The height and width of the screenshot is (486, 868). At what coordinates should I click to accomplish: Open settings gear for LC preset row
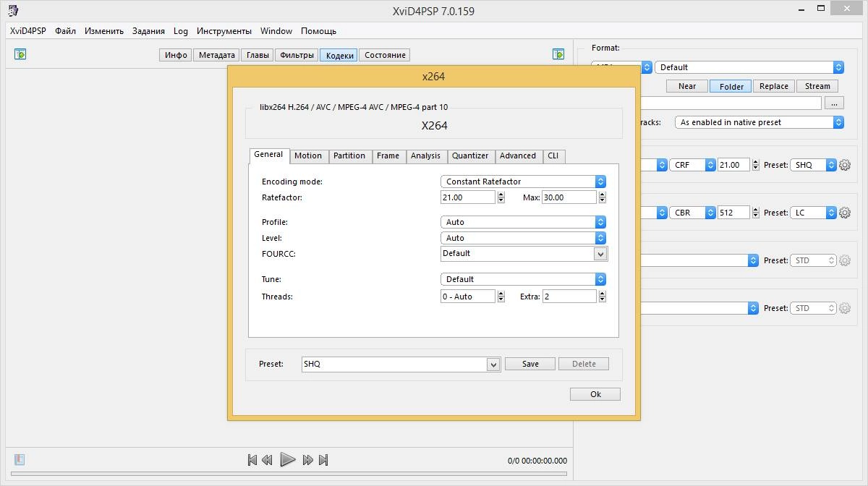[844, 213]
